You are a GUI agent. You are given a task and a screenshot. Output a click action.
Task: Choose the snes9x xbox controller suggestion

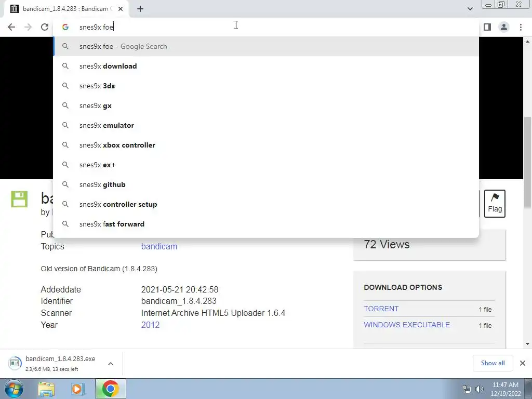click(266, 145)
